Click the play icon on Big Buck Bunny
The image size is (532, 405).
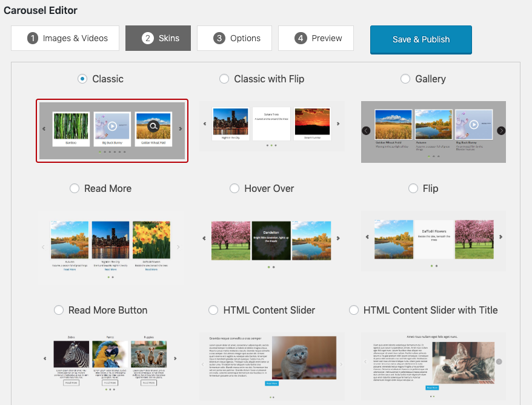click(112, 126)
